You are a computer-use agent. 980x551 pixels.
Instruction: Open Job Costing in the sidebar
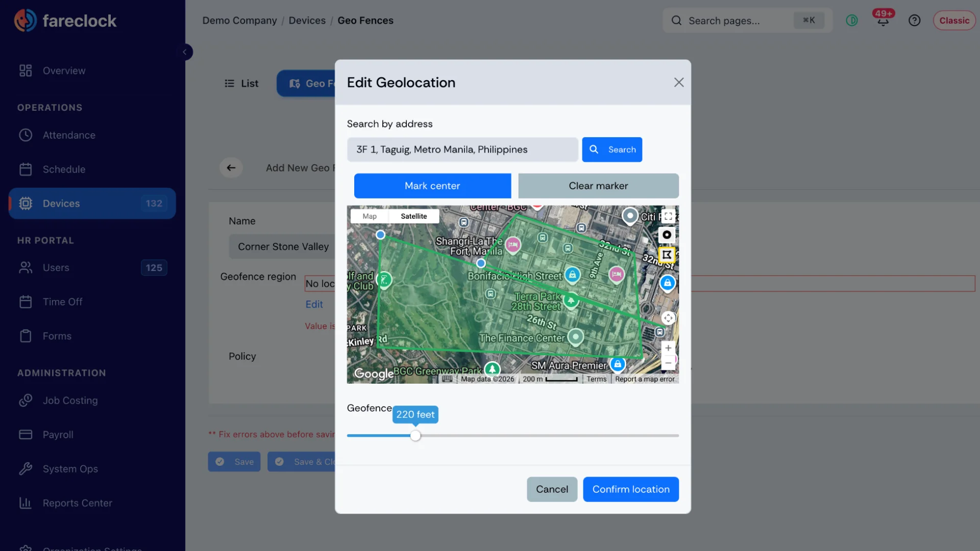click(x=92, y=400)
